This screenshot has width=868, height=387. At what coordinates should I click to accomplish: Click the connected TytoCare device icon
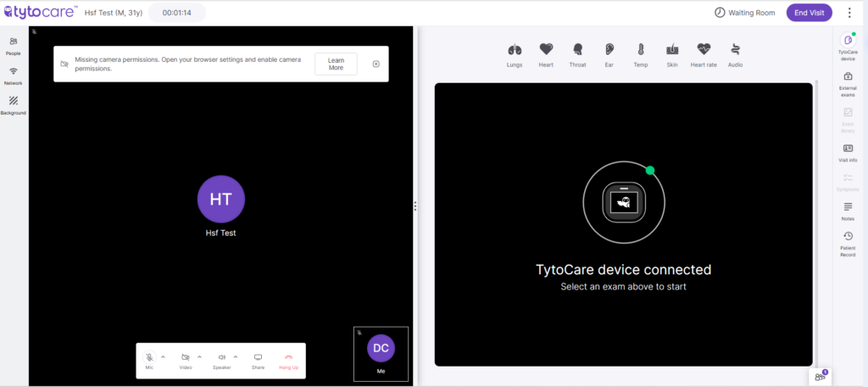pos(624,203)
